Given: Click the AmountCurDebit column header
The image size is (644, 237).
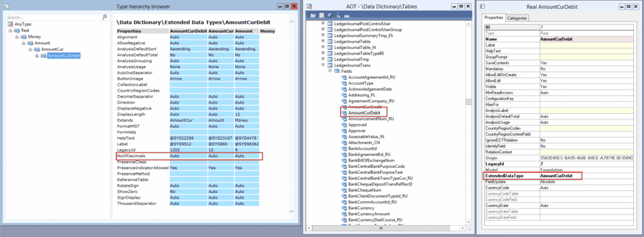Looking at the screenshot, I should (x=189, y=31).
